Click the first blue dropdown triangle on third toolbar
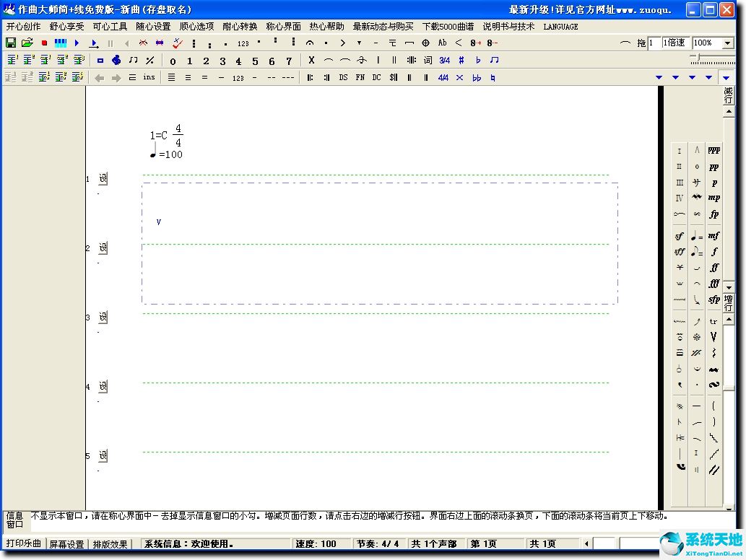The height and width of the screenshot is (560, 746). (x=659, y=77)
